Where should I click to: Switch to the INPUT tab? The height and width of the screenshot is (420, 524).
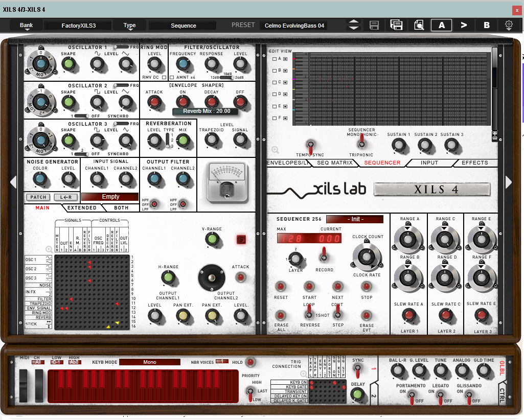click(429, 162)
